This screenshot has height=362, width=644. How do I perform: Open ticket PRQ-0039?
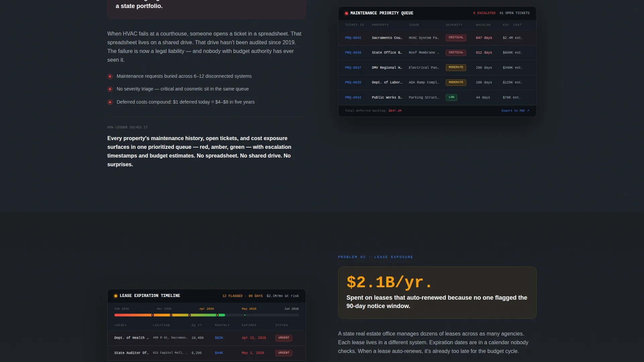click(353, 53)
